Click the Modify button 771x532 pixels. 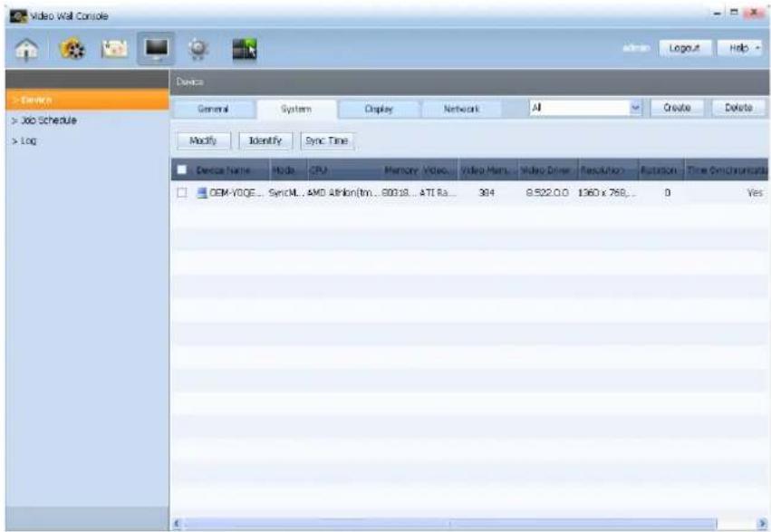point(203,140)
